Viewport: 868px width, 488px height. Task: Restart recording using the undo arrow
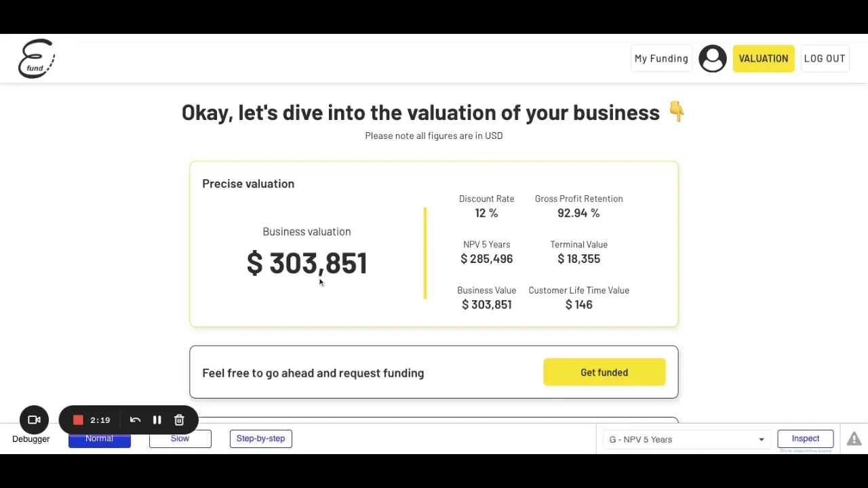(x=135, y=420)
